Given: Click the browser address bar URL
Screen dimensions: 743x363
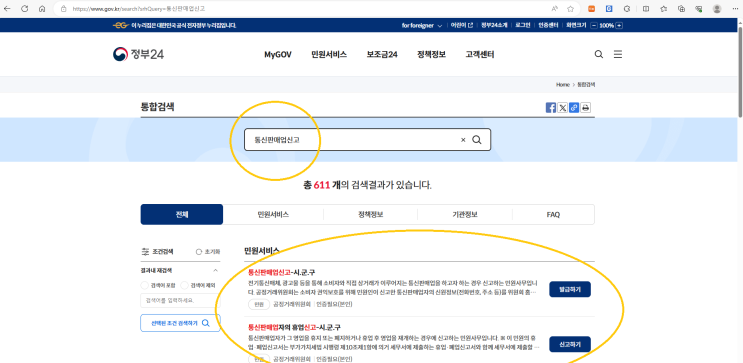Looking at the screenshot, I should coord(139,9).
